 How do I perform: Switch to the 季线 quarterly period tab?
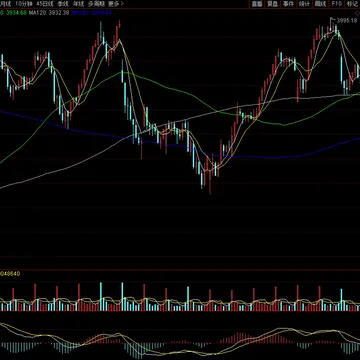pos(63,4)
